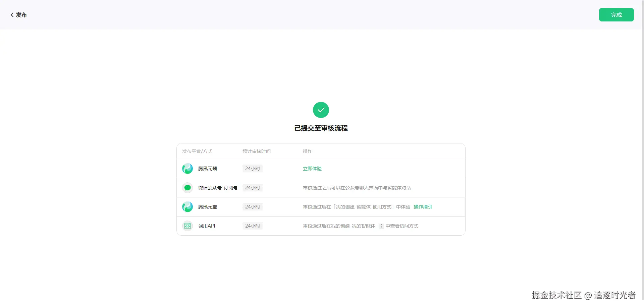Viewport: 644px width, 308px height.
Task: Click the 24小时 badge in the 腾讯元器 row
Action: pos(253,169)
